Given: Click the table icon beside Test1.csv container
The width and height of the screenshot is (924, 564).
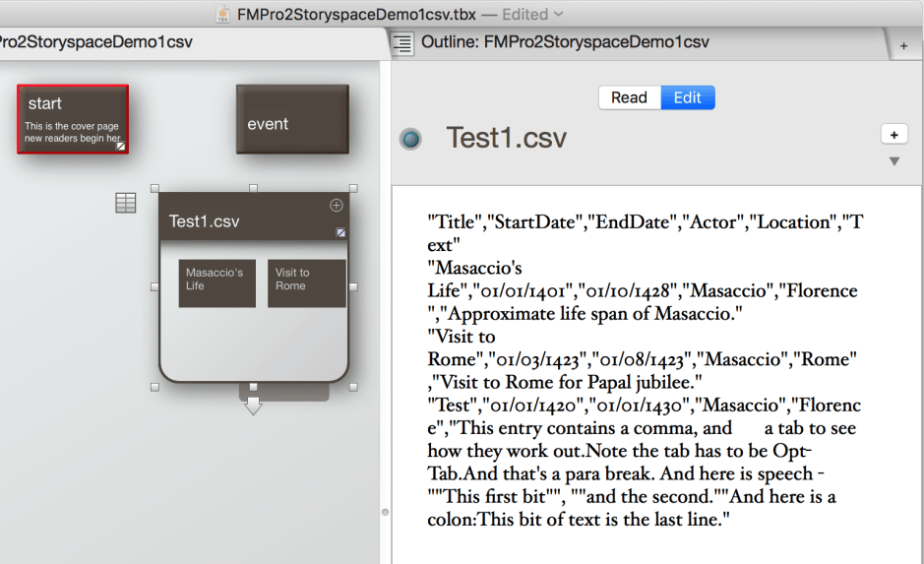Looking at the screenshot, I should click(126, 203).
